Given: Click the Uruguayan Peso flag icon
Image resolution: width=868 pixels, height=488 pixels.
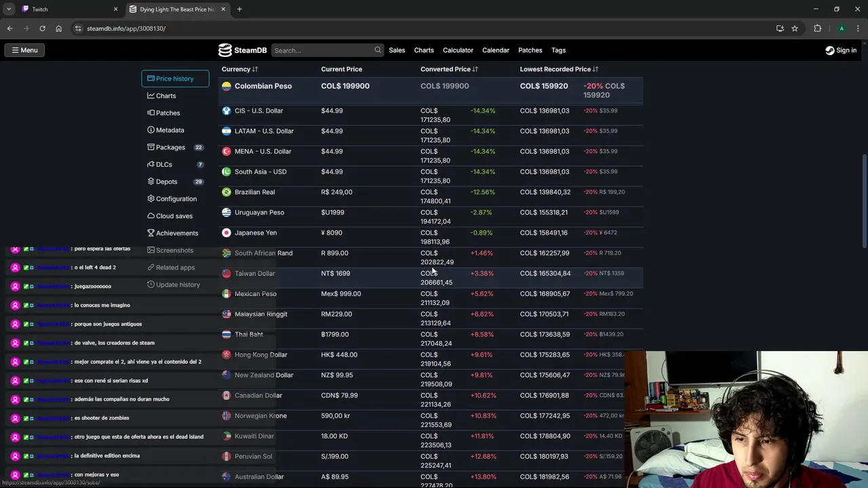Looking at the screenshot, I should pos(226,212).
